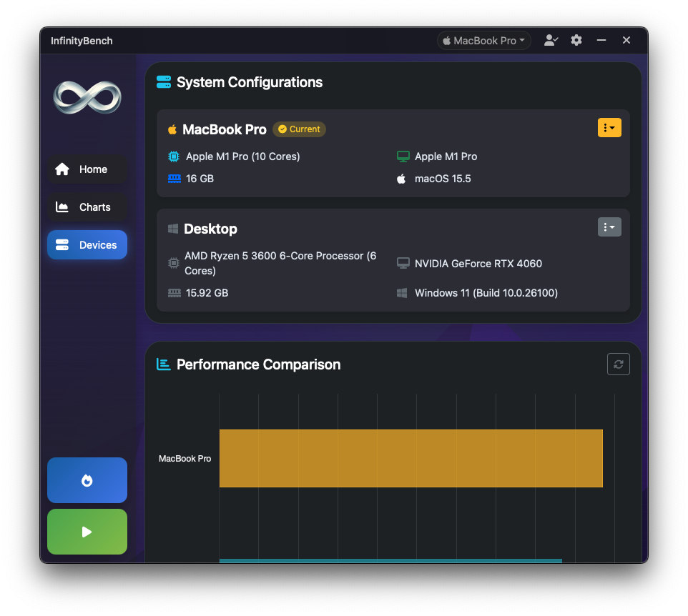Open settings with the gear icon

[x=576, y=40]
